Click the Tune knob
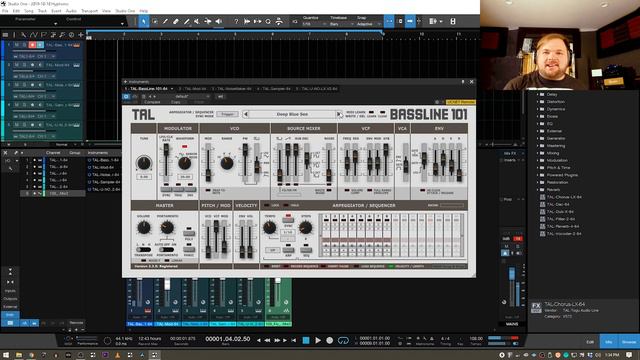The width and height of the screenshot is (640, 360). pyautogui.click(x=144, y=163)
